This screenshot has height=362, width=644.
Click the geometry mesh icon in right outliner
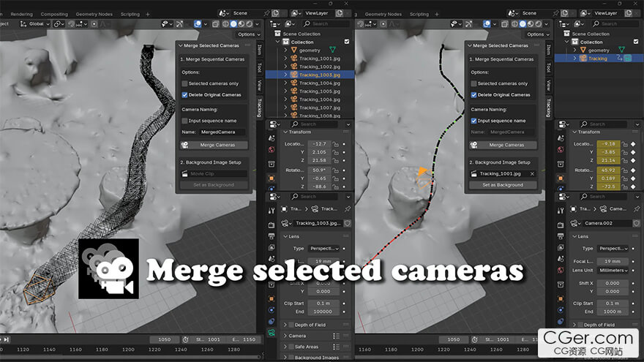point(622,50)
